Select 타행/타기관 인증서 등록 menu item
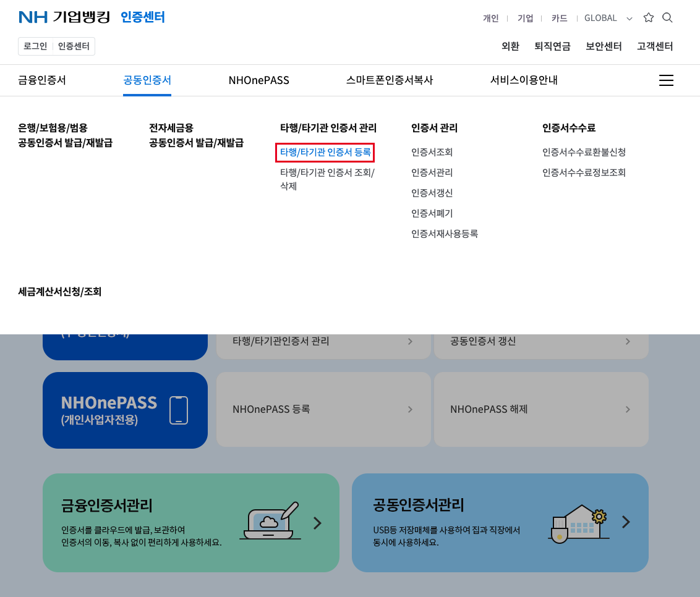 (325, 152)
